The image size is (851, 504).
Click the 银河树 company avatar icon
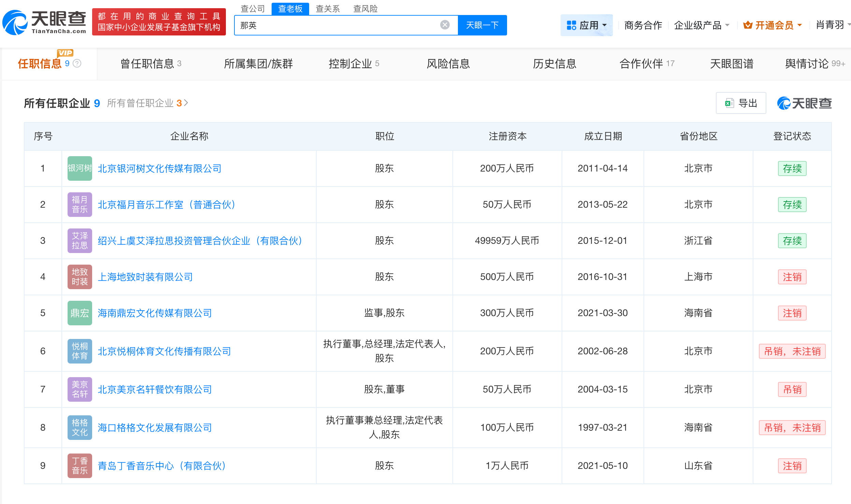[79, 168]
